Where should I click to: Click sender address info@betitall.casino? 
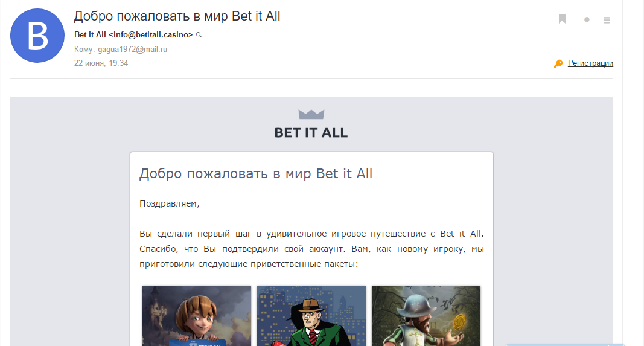coord(150,35)
